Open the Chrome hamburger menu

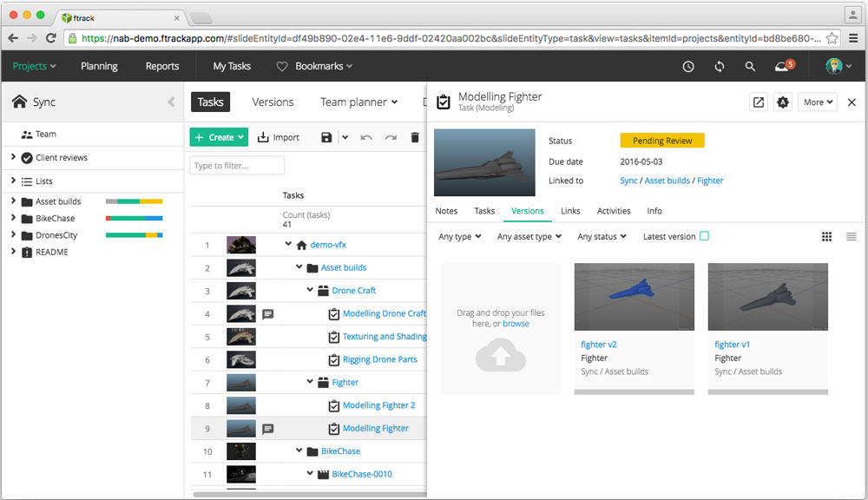click(x=853, y=38)
